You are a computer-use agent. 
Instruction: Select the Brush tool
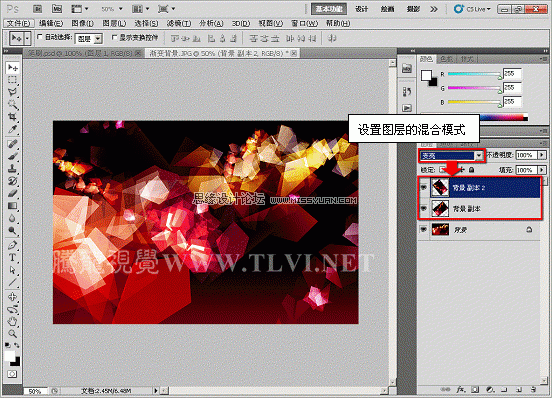tap(12, 156)
